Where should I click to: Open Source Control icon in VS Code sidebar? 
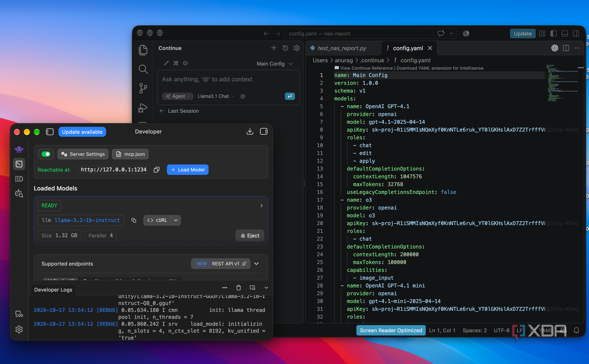[143, 88]
